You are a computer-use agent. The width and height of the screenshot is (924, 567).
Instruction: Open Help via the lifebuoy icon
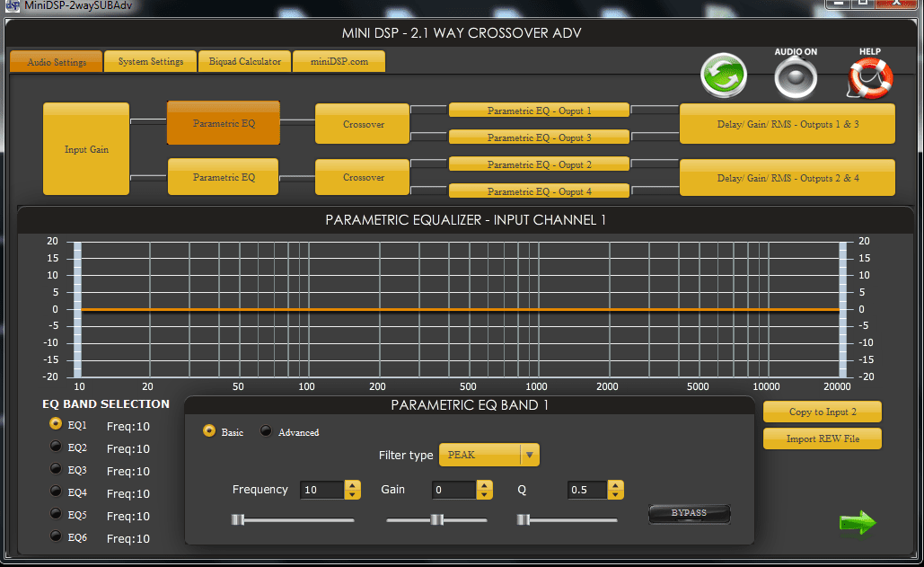pos(870,78)
